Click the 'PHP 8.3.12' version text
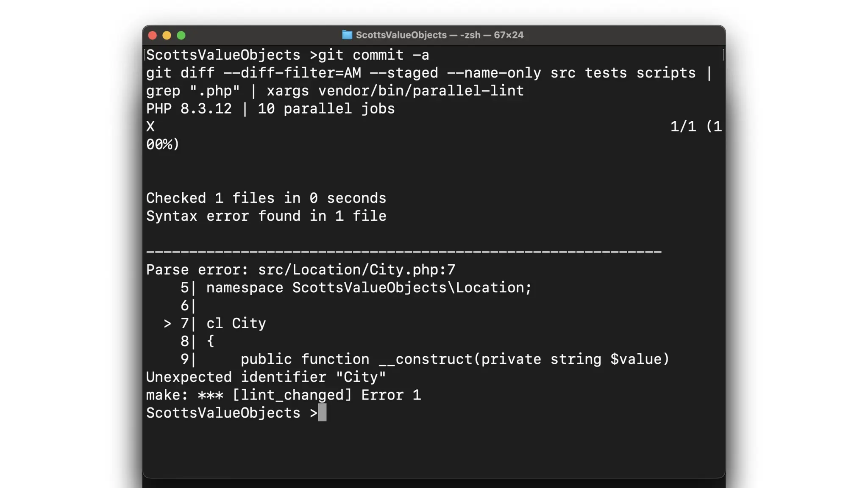This screenshot has width=868, height=488. (189, 109)
